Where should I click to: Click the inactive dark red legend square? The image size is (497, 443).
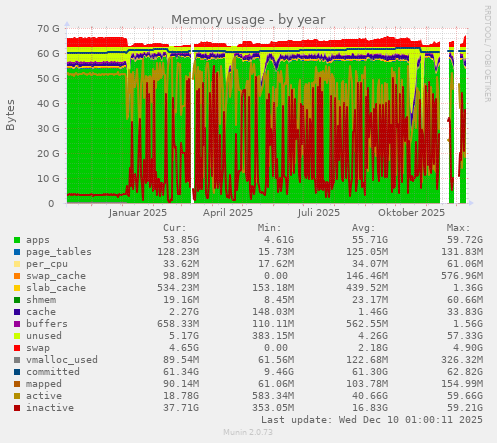point(17,408)
